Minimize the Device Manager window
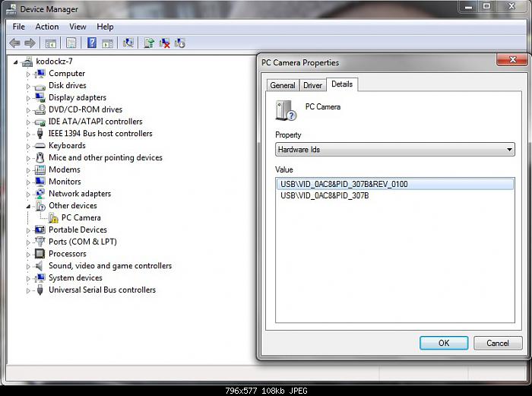The image size is (532, 396). (x=469, y=7)
